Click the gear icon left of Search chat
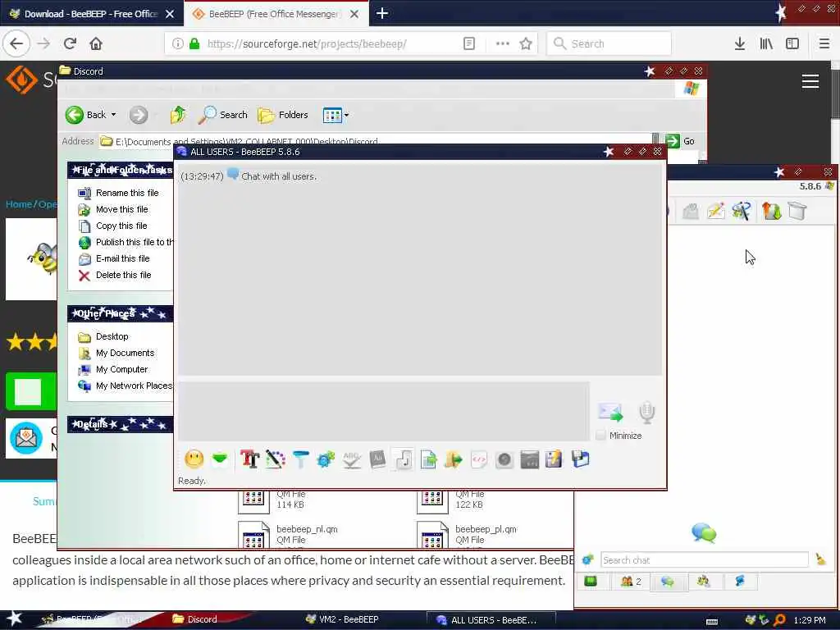Image resolution: width=840 pixels, height=630 pixels. click(x=587, y=559)
